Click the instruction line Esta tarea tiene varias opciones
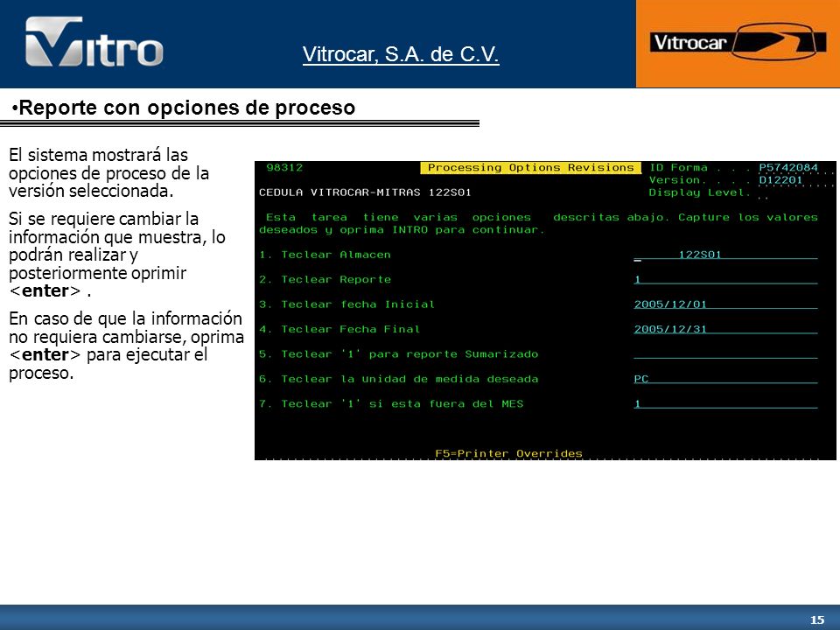The height and width of the screenshot is (630, 840). 538,223
